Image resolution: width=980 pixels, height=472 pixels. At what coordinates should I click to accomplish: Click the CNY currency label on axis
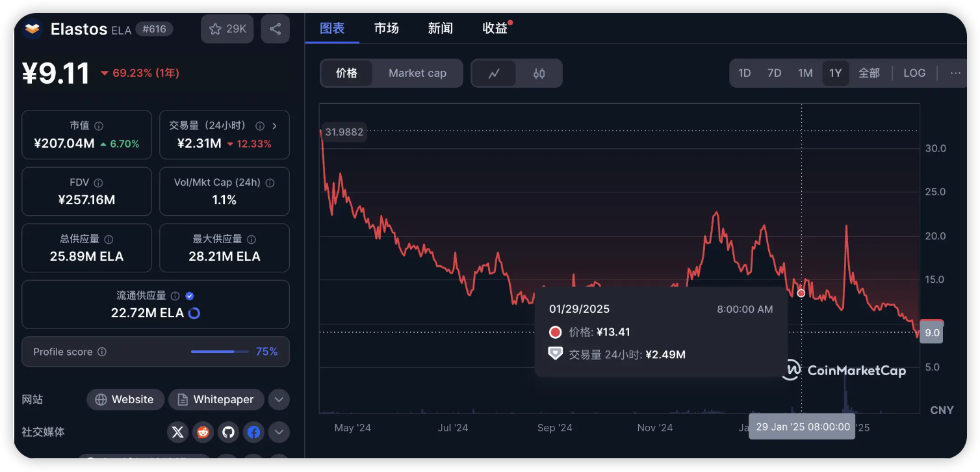tap(942, 410)
